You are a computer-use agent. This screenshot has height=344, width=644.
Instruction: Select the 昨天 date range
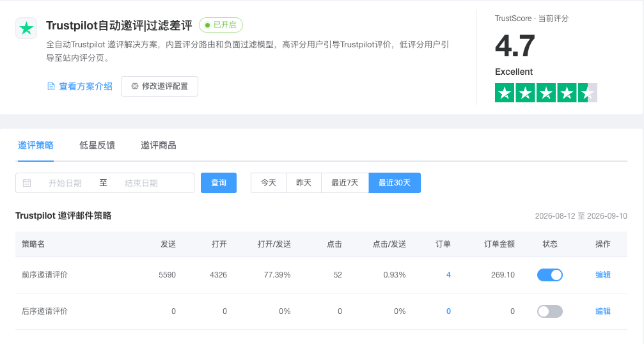pyautogui.click(x=304, y=183)
